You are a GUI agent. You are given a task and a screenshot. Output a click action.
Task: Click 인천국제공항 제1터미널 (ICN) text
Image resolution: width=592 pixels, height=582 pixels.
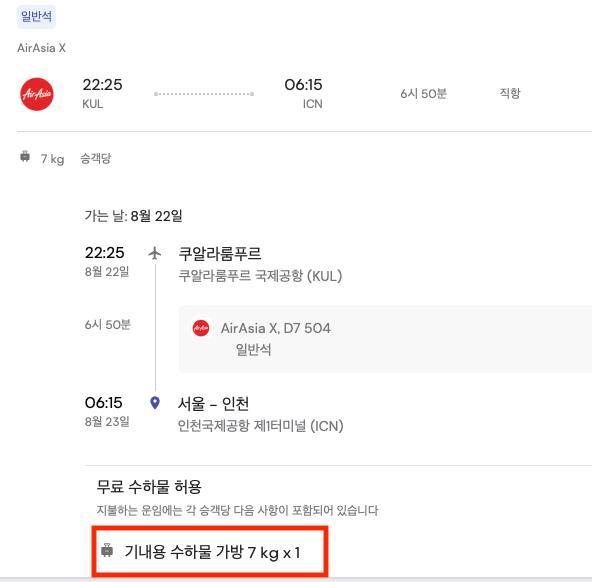pyautogui.click(x=261, y=426)
